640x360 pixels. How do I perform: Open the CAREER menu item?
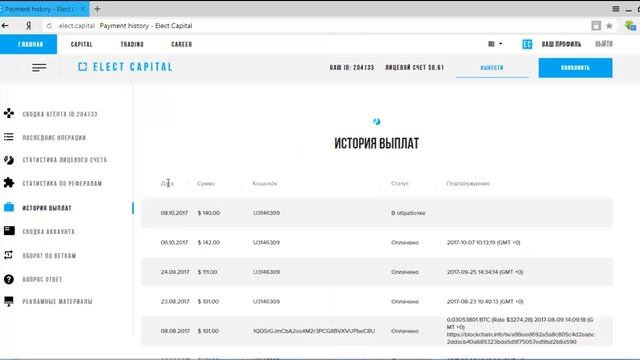pyautogui.click(x=182, y=44)
